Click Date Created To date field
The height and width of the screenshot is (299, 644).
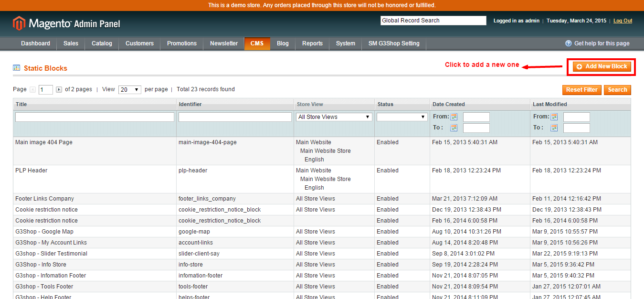(476, 128)
